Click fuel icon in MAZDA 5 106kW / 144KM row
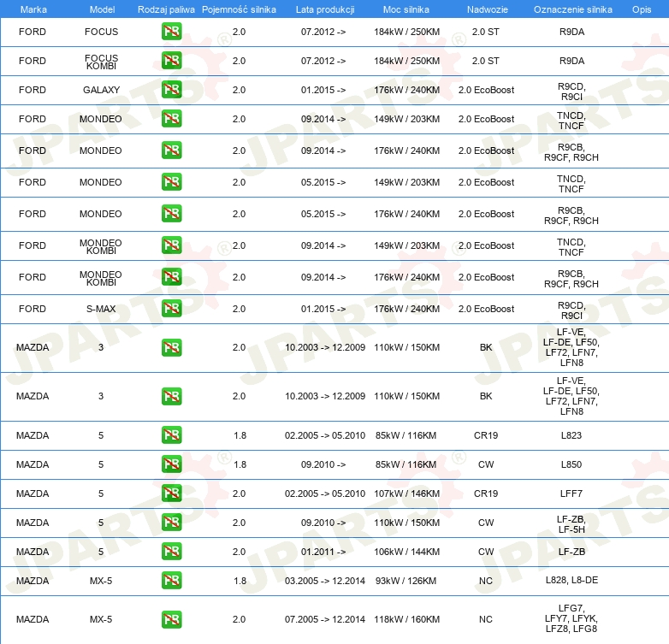The width and height of the screenshot is (669, 644). coord(171,551)
